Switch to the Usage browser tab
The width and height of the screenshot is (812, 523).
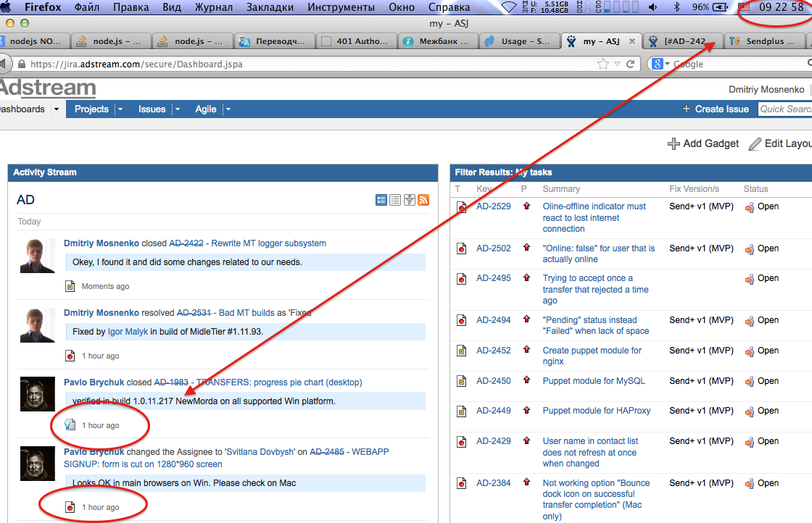520,41
